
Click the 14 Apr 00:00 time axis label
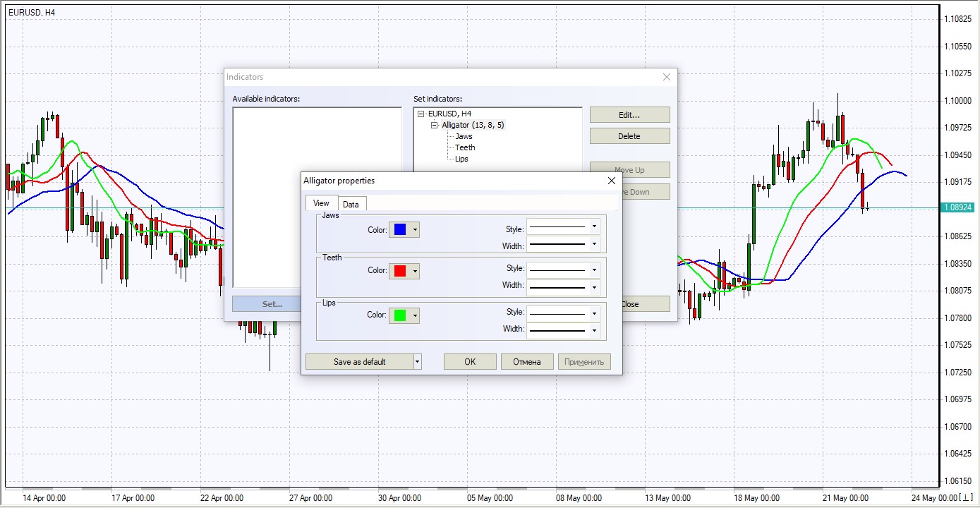tap(44, 498)
